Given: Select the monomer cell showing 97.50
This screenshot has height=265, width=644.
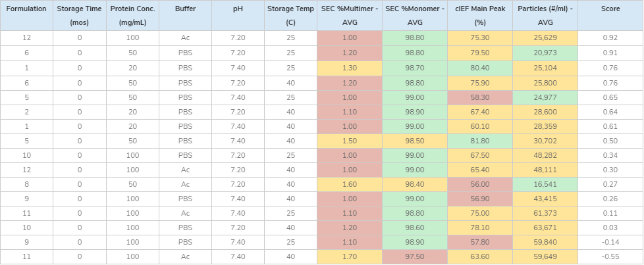Looking at the screenshot, I should click(x=414, y=256).
